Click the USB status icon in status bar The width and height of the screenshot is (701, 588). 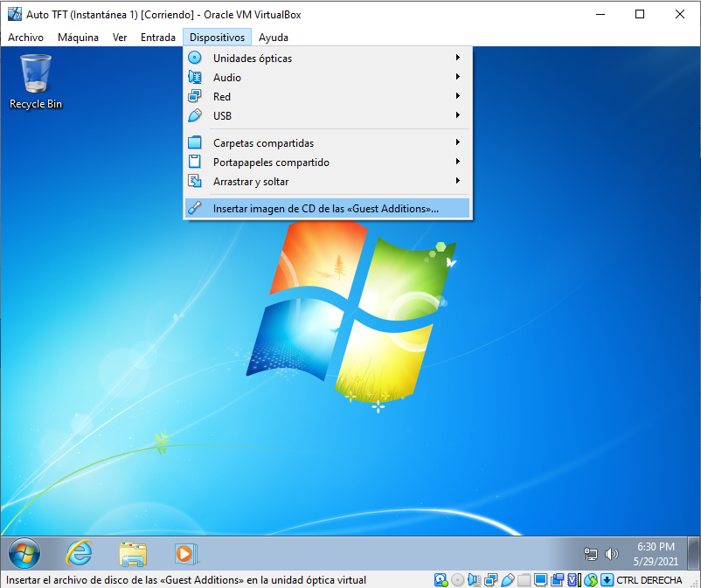[x=508, y=580]
